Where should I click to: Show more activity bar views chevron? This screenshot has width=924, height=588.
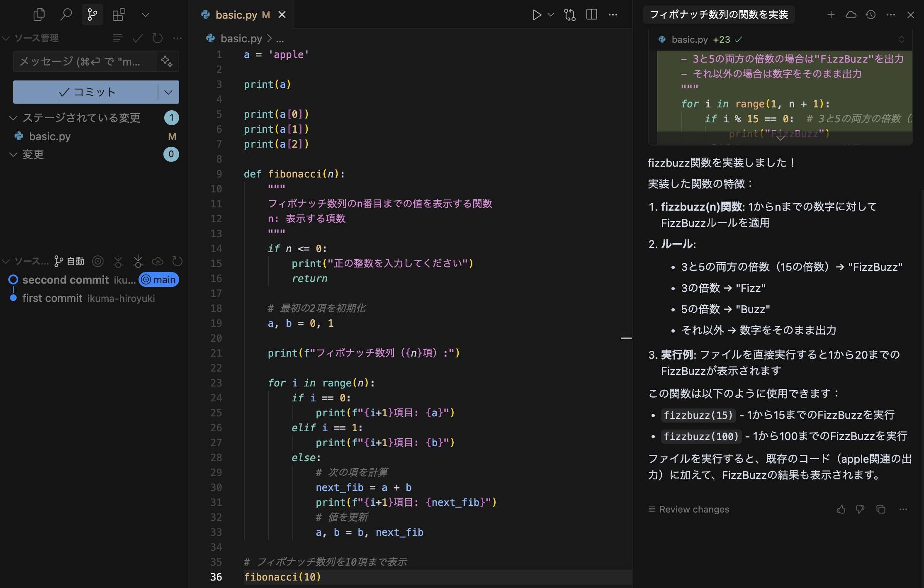click(145, 15)
